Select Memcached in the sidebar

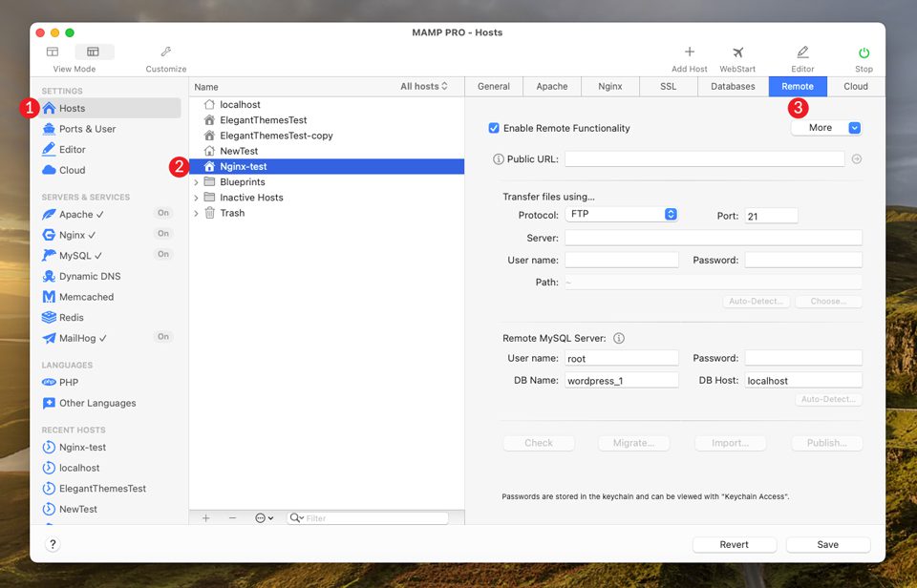tap(86, 297)
